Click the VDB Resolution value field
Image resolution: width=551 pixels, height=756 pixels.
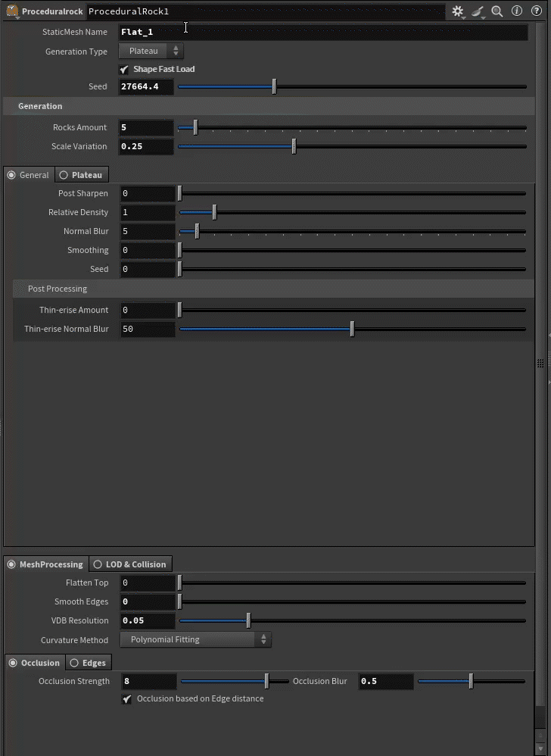click(x=148, y=621)
